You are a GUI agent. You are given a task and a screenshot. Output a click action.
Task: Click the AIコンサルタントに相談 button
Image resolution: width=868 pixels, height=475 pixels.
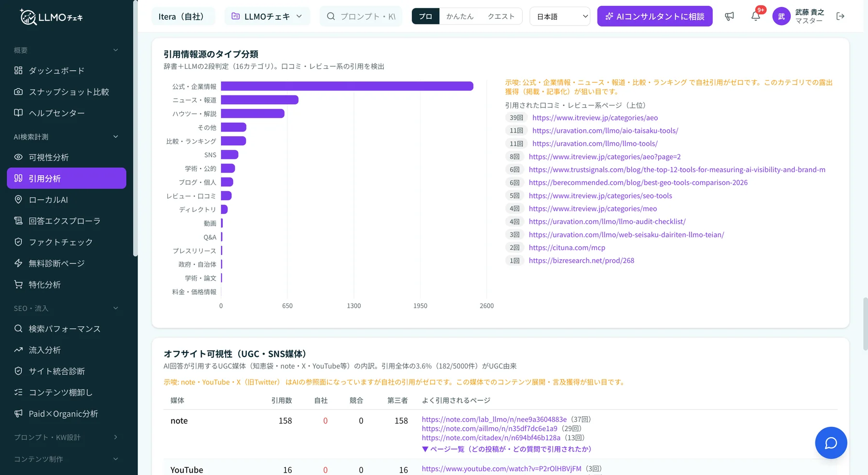click(655, 16)
